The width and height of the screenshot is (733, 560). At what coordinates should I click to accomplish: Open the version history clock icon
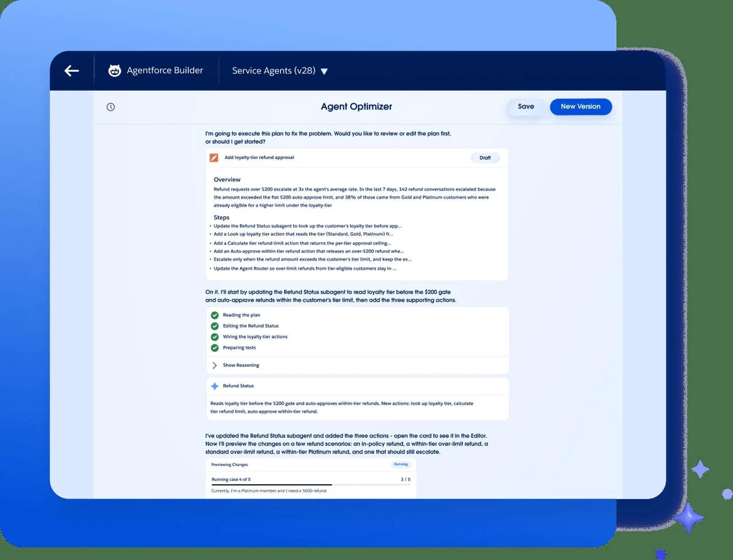tap(110, 107)
